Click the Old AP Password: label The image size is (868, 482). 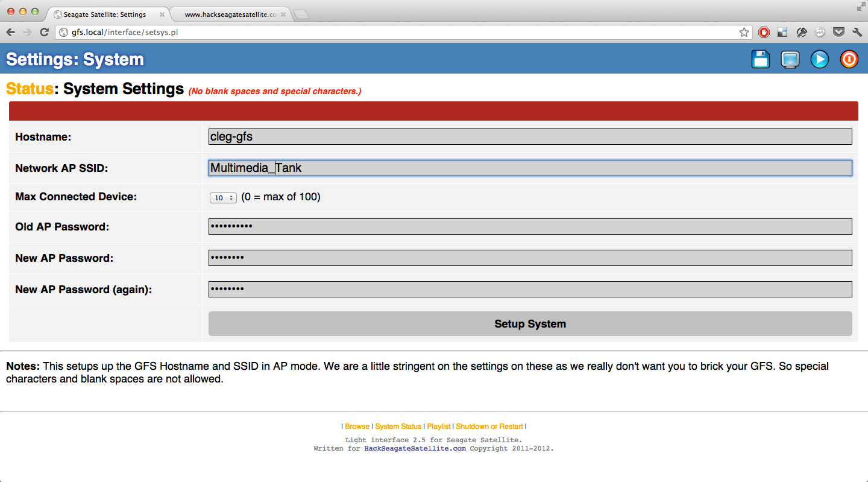pos(62,227)
